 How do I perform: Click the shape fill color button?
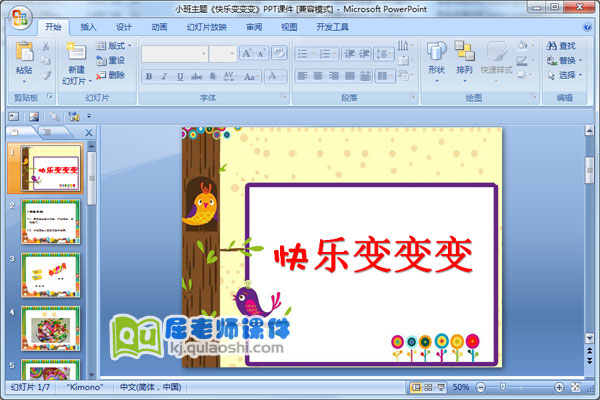pyautogui.click(x=525, y=46)
